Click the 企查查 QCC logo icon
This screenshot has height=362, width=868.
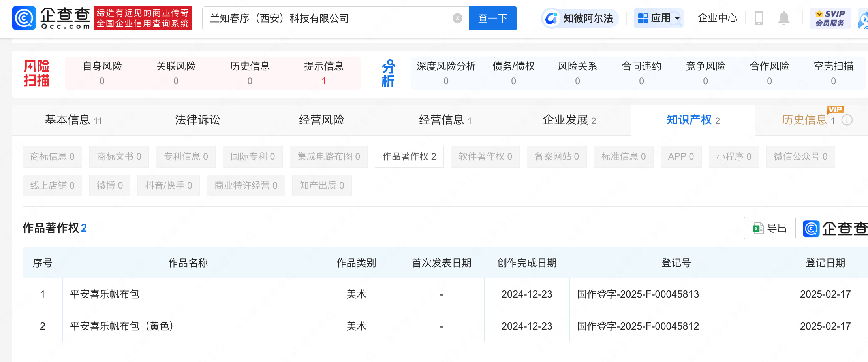[24, 18]
